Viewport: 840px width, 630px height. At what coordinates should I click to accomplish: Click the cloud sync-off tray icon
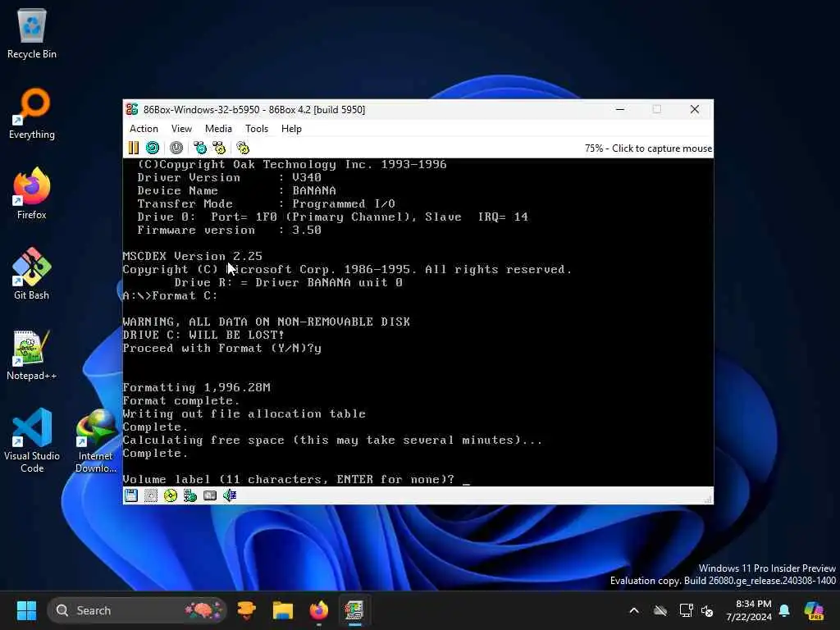pos(660,610)
